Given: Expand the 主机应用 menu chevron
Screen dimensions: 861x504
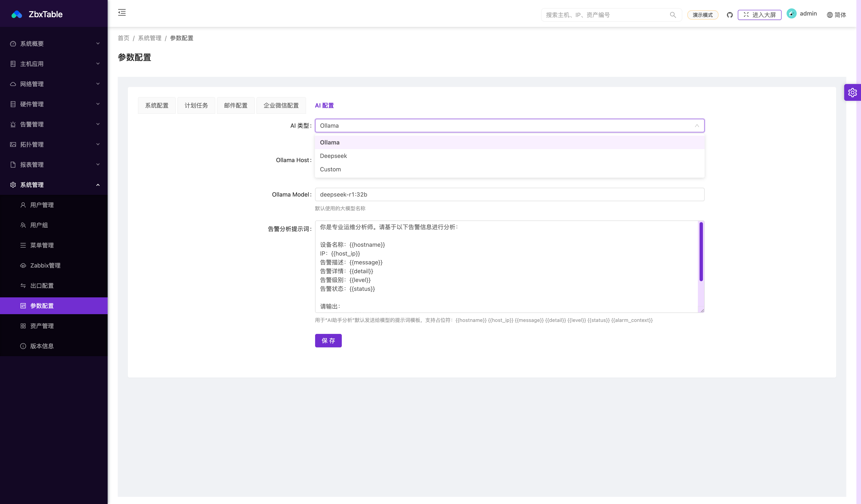Looking at the screenshot, I should 98,63.
